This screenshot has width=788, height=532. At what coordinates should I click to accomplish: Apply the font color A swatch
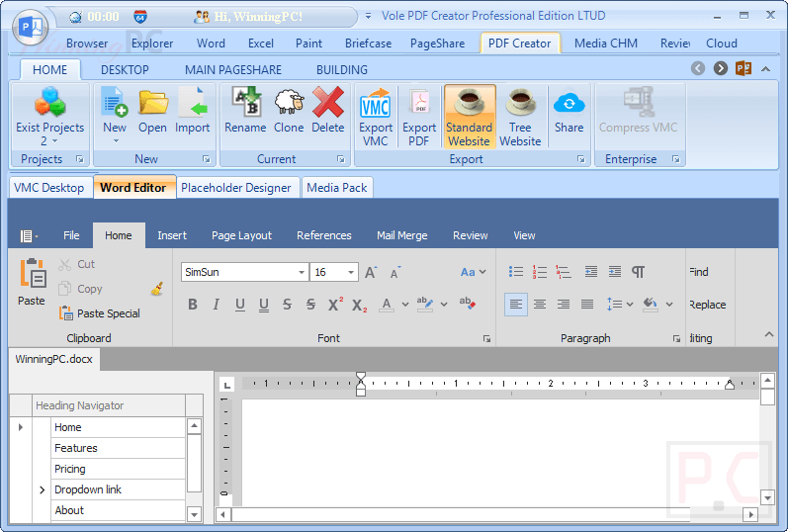click(387, 305)
